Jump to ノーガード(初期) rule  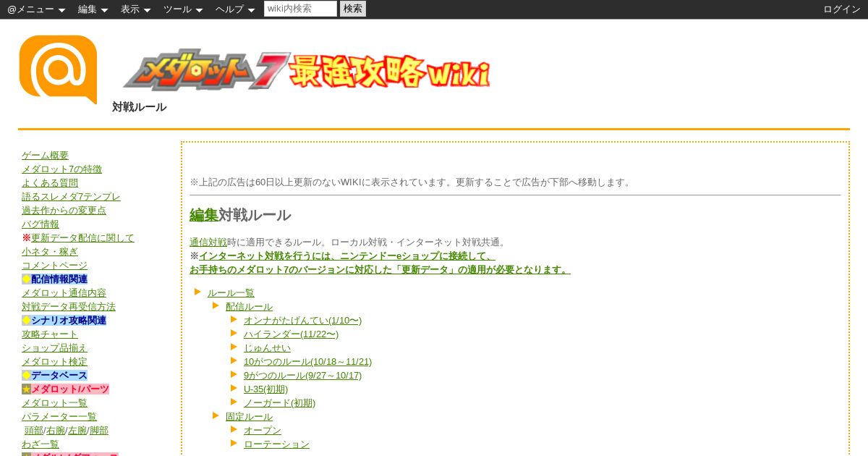[x=279, y=403]
